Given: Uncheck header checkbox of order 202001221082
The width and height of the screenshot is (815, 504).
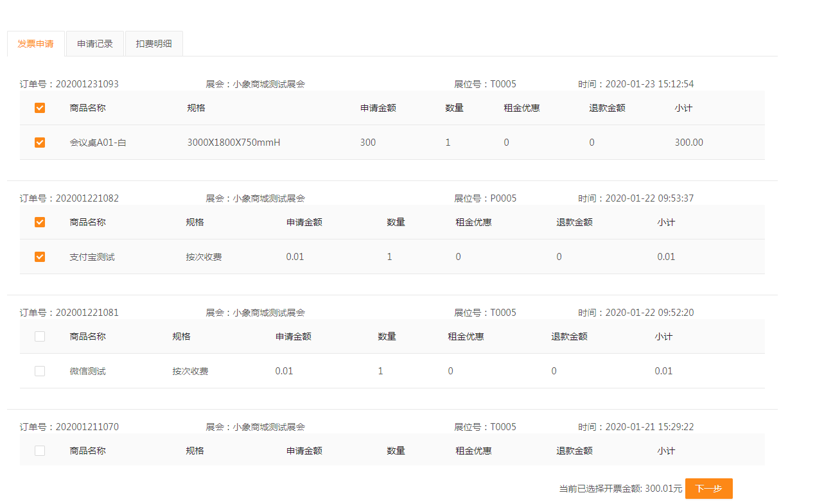Looking at the screenshot, I should click(x=40, y=222).
